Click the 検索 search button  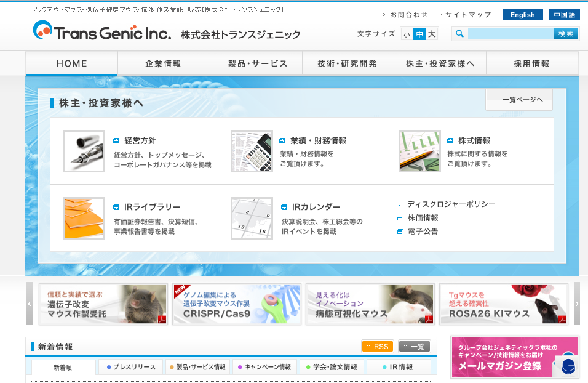(566, 34)
